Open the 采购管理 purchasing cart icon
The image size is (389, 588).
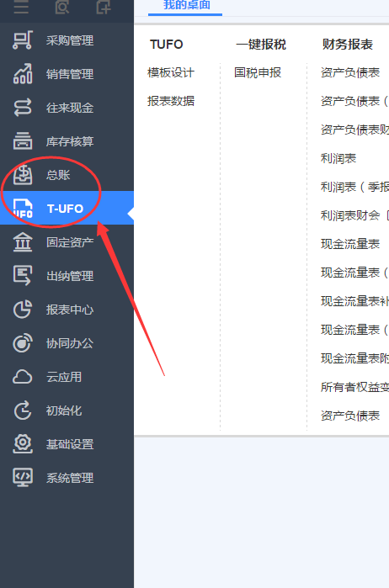coord(23,40)
